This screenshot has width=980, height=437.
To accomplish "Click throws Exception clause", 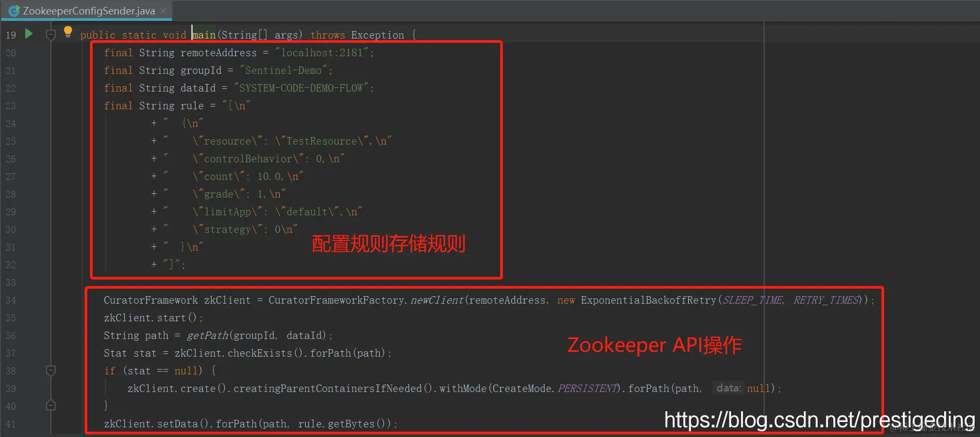I will tap(357, 35).
